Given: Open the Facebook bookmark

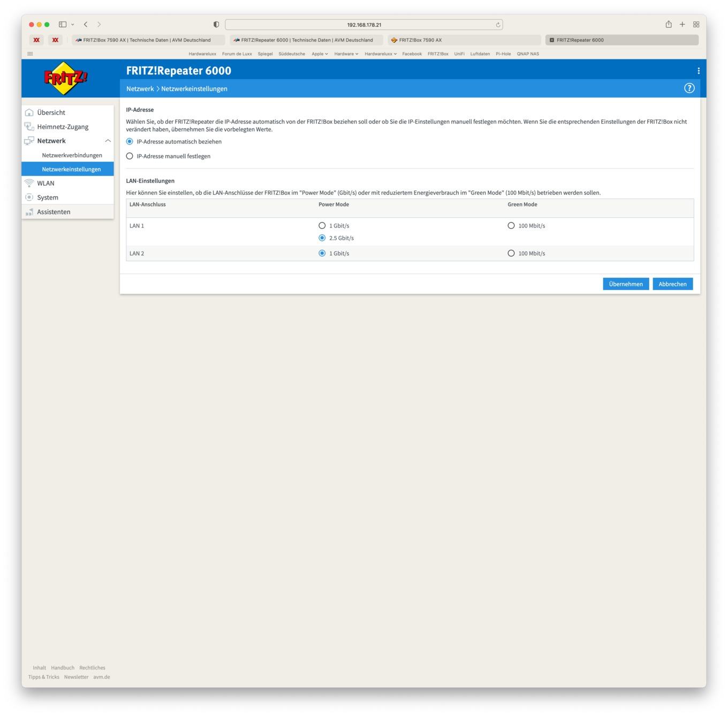Looking at the screenshot, I should click(x=412, y=54).
